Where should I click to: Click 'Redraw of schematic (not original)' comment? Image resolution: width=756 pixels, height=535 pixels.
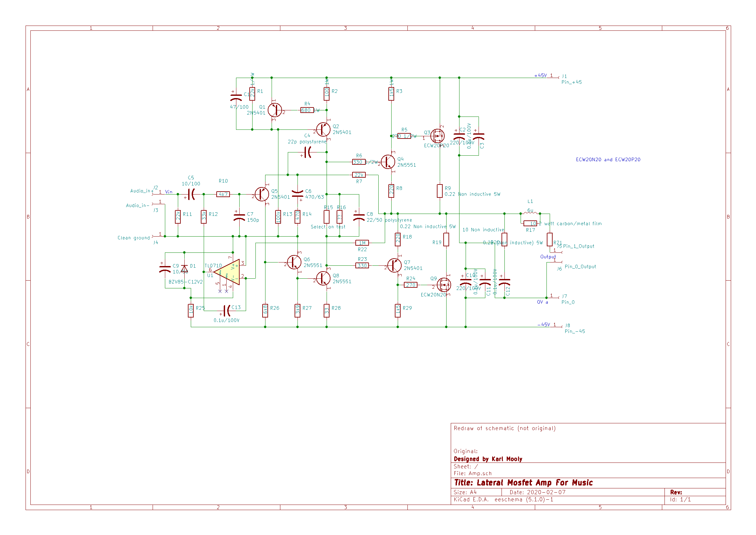[x=505, y=428]
